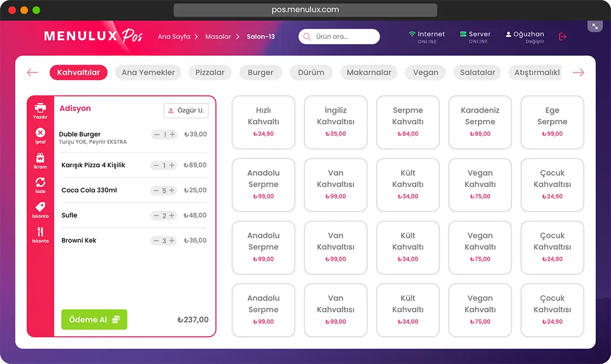The image size is (611, 364).
Task: Open the Pizzalar category
Action: [x=210, y=72]
